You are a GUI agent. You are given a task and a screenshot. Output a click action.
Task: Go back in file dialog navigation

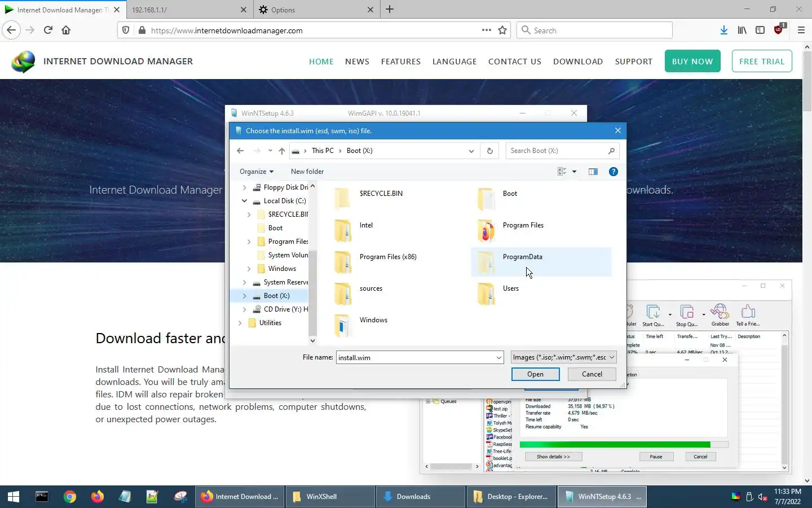coord(240,151)
